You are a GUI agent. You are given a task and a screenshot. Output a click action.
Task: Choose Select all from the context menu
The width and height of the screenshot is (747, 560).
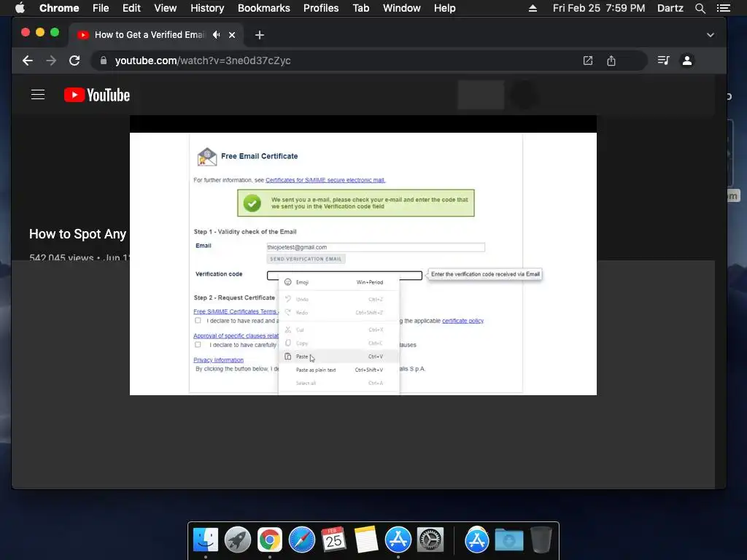[338, 384]
